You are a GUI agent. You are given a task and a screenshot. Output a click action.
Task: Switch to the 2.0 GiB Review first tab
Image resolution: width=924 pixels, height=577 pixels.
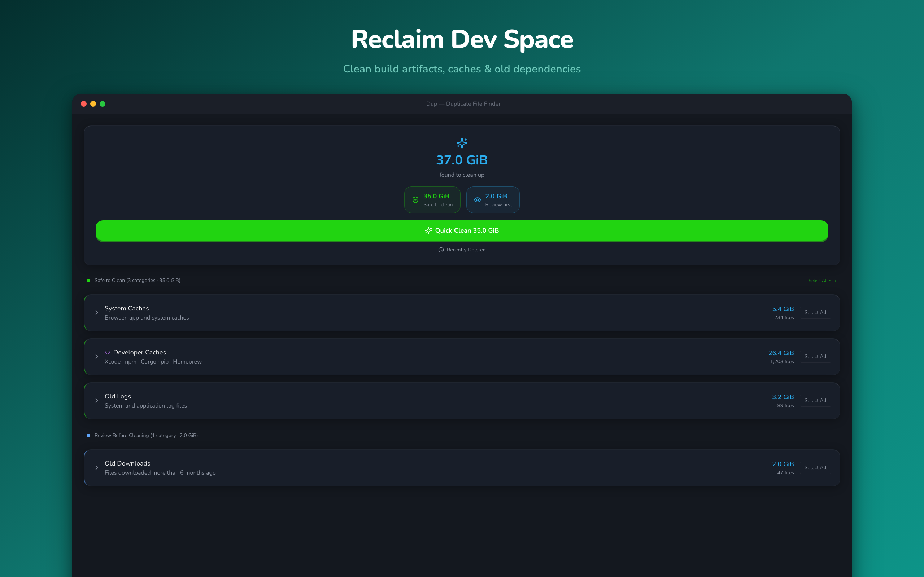pos(493,199)
